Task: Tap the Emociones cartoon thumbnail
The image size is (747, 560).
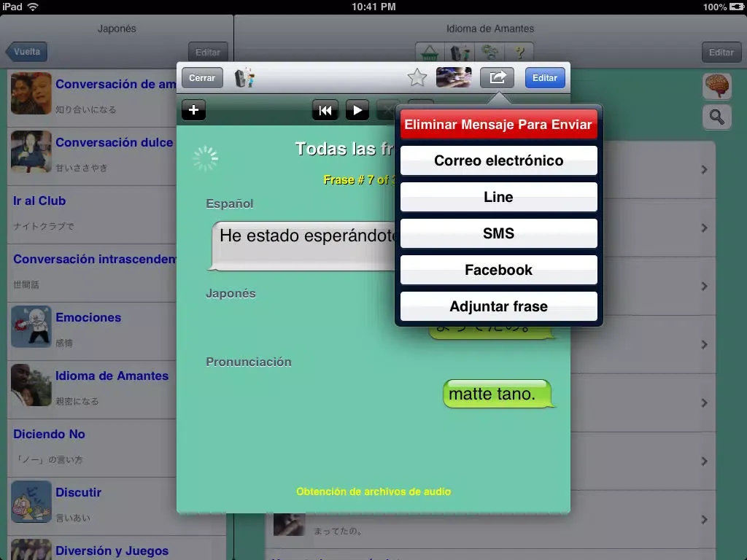Action: coord(31,327)
